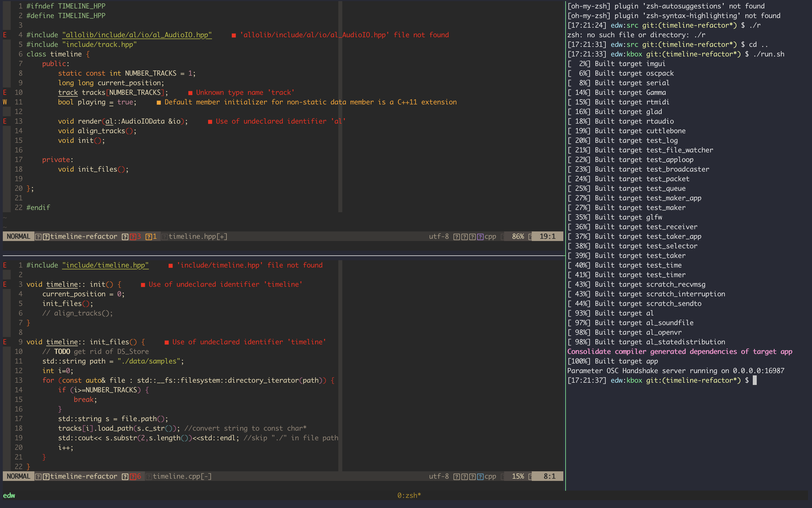
Task: Click the E error sign on line 10 of timeline.hpp
Action: pyautogui.click(x=5, y=92)
